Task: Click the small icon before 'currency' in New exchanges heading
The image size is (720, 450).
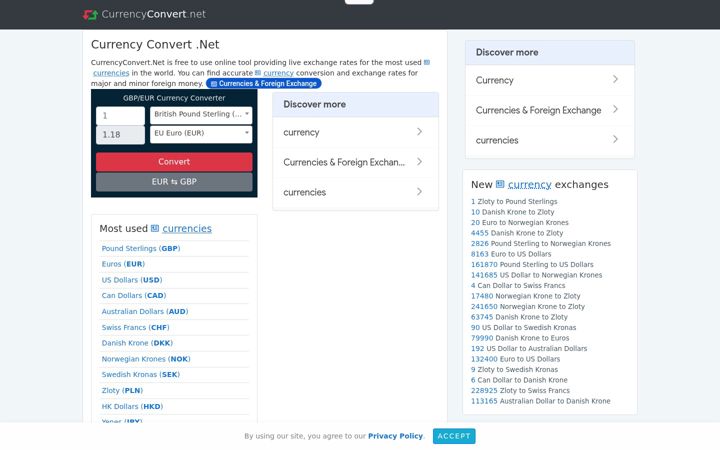Action: click(x=500, y=184)
